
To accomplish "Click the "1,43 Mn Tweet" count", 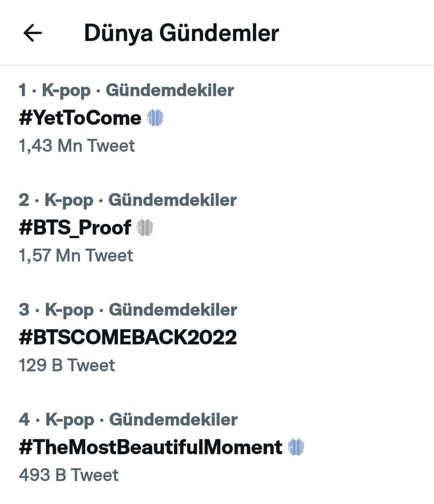I will click(x=77, y=146).
